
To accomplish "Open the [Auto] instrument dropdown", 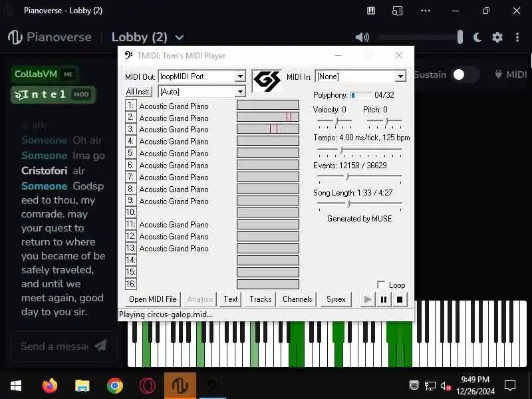I will click(x=240, y=92).
